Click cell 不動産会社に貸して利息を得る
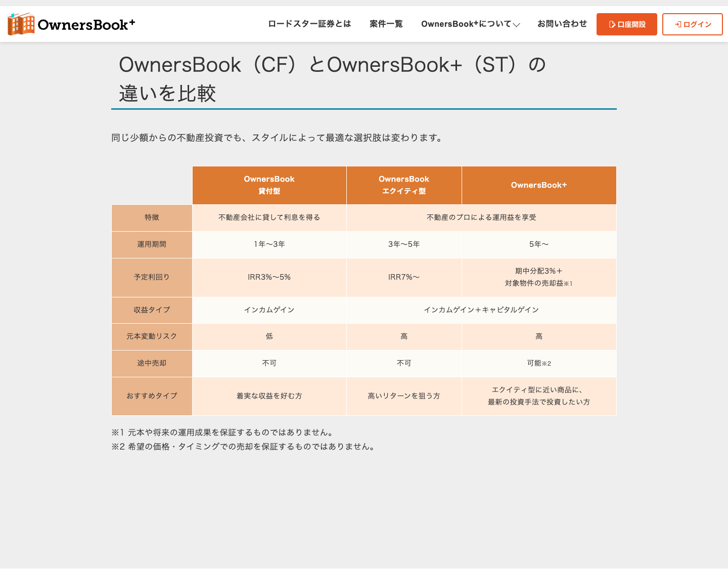Screen dimensions: 728x569 pyautogui.click(x=269, y=217)
